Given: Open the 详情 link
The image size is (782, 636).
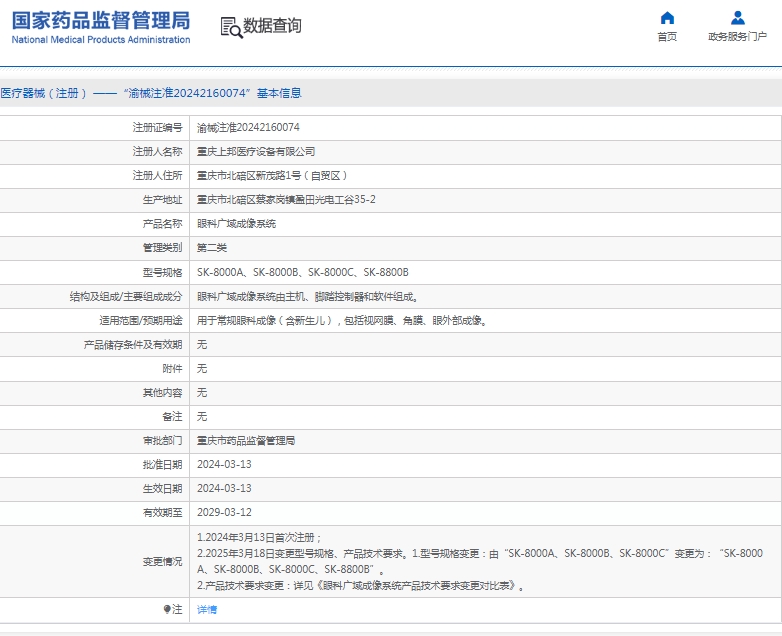Looking at the screenshot, I should click(x=207, y=609).
